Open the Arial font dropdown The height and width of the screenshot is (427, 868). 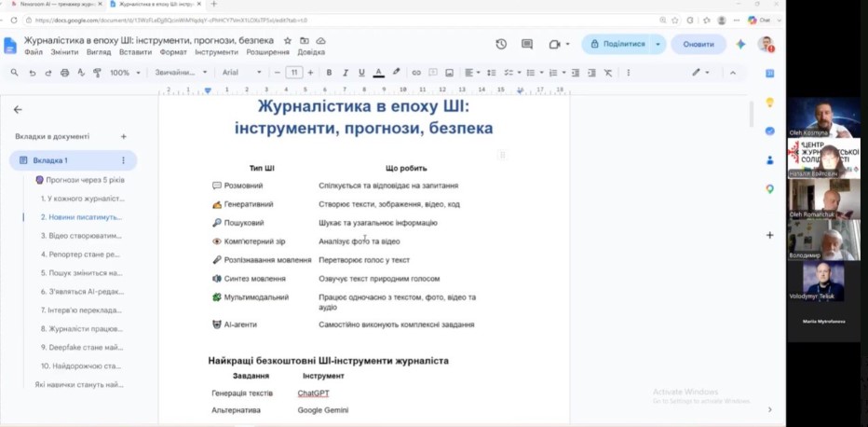(242, 73)
